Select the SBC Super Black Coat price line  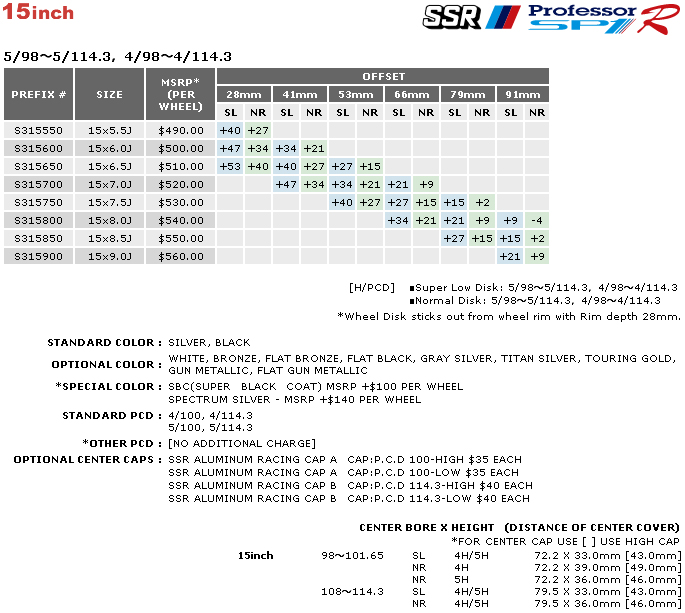click(315, 387)
